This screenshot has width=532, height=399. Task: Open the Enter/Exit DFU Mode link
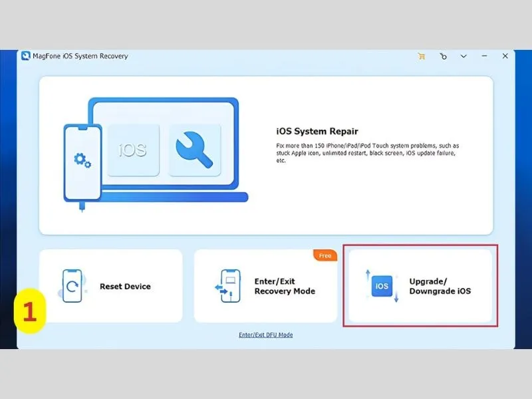coord(265,335)
